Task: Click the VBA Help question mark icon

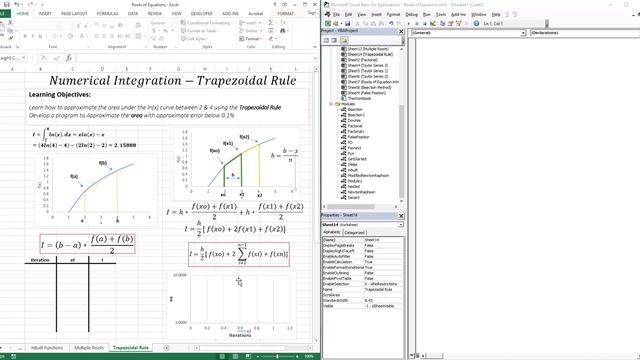Action: 476,24
